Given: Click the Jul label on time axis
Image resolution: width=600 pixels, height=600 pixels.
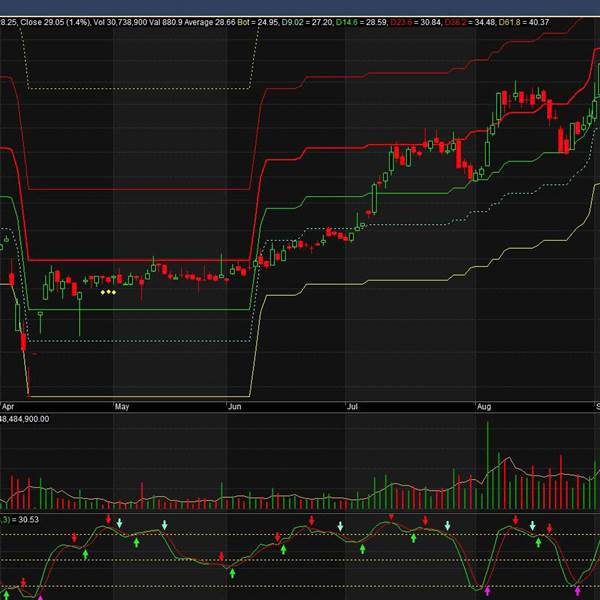Looking at the screenshot, I should [x=352, y=406].
